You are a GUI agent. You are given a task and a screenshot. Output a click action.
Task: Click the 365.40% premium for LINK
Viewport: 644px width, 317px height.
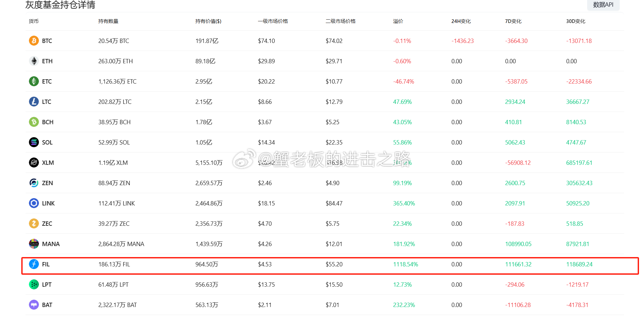(404, 203)
